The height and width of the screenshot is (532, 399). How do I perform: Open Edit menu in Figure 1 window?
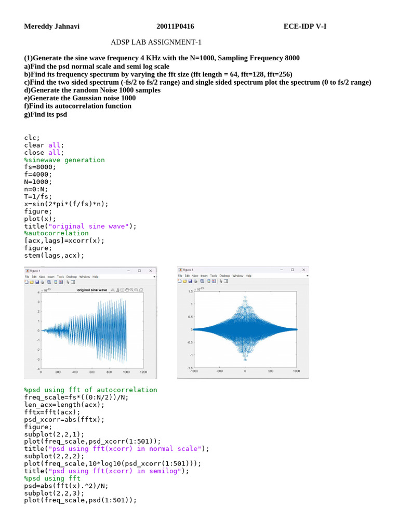[x=34, y=277]
